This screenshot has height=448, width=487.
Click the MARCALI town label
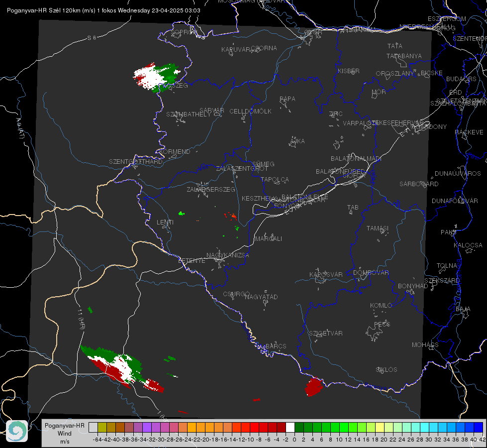(269, 239)
